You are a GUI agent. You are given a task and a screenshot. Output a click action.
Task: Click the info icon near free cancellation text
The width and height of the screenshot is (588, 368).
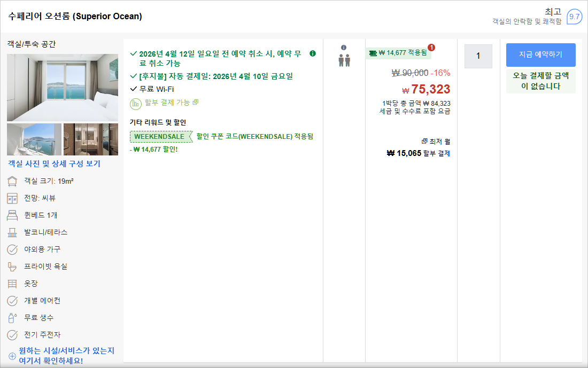click(x=313, y=53)
